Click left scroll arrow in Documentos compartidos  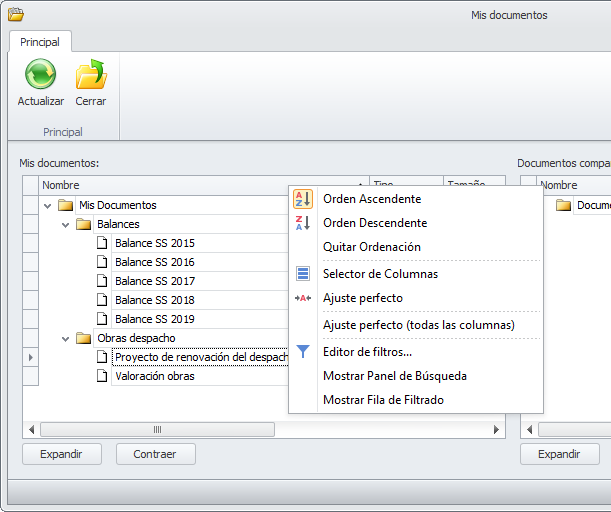[529, 429]
